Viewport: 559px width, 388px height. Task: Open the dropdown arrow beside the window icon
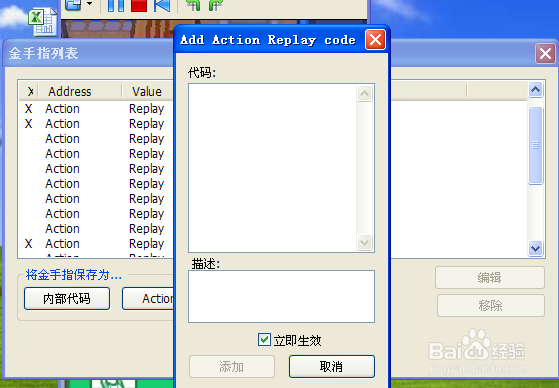tap(89, 4)
